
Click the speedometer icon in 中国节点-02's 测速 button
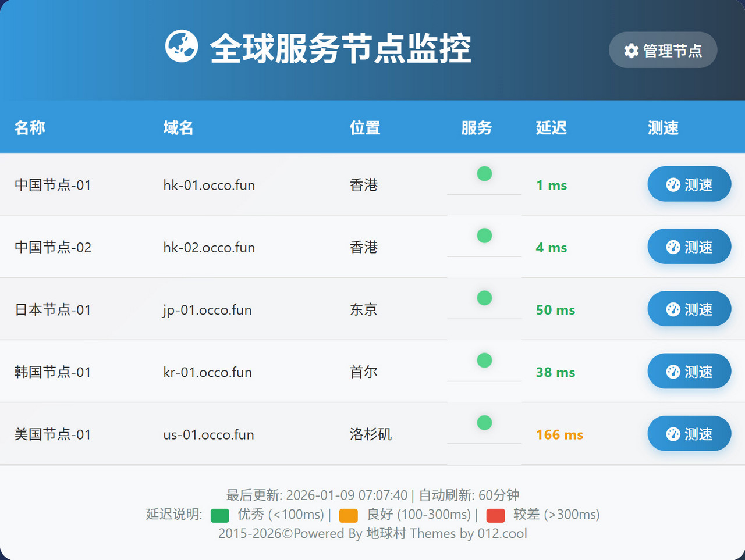(x=673, y=247)
